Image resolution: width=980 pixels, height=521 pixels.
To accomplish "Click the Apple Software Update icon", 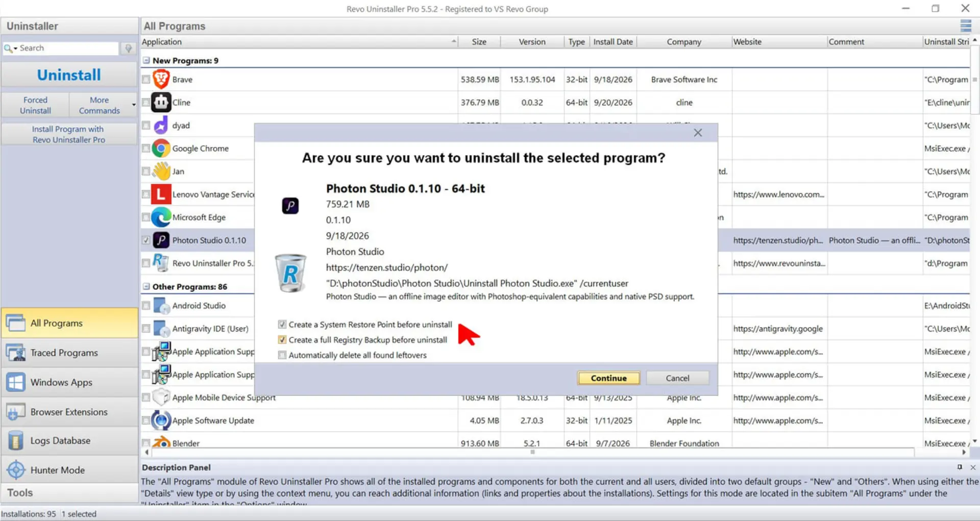I will coord(161,420).
